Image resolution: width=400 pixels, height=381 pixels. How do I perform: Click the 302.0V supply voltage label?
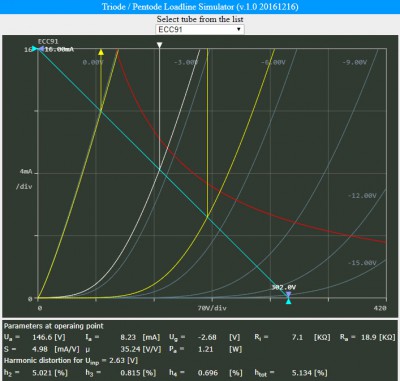[x=284, y=287]
